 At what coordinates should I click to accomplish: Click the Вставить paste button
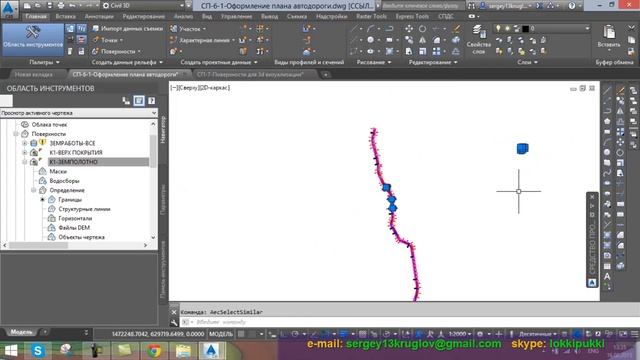tap(609, 37)
